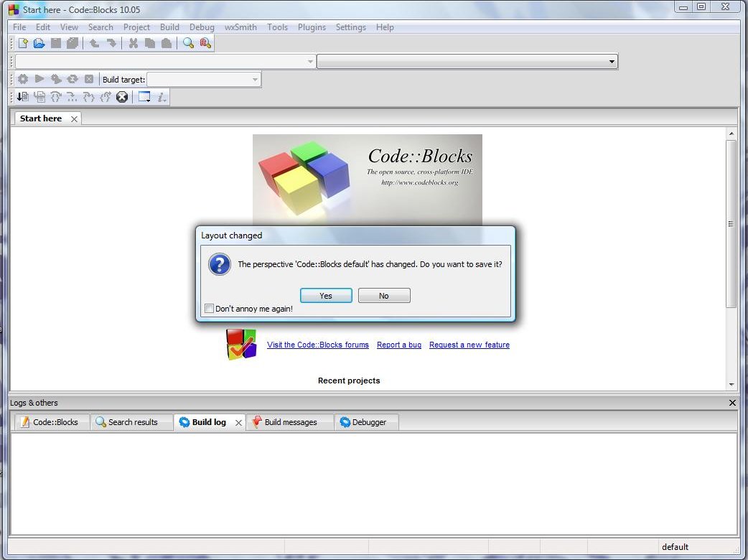Open the "Report a bug" link

tap(399, 345)
